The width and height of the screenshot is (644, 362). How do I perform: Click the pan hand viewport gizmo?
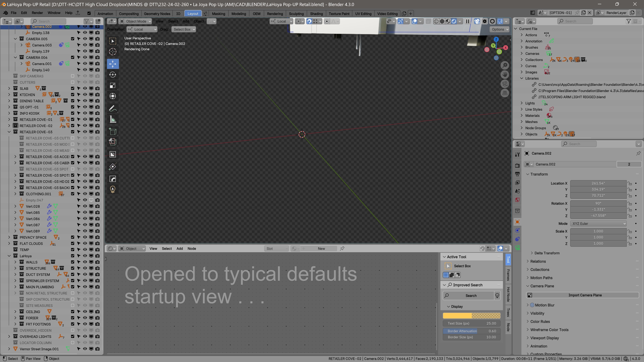point(505,75)
